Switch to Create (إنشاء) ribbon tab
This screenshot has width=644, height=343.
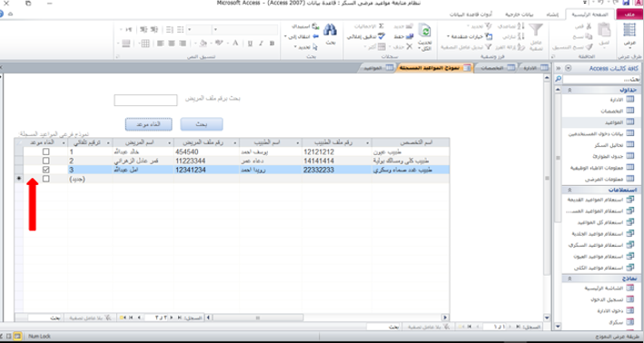[x=552, y=15]
